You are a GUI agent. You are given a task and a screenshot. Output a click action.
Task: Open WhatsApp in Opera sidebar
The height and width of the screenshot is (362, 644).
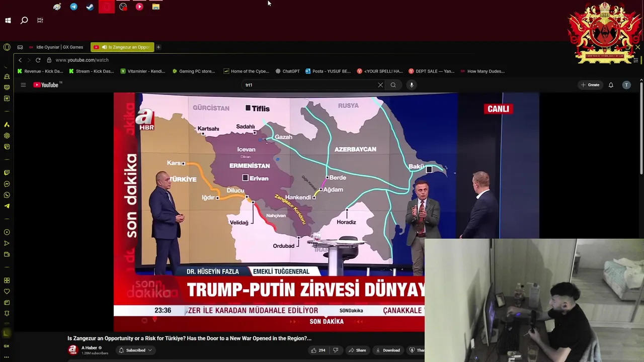7,195
